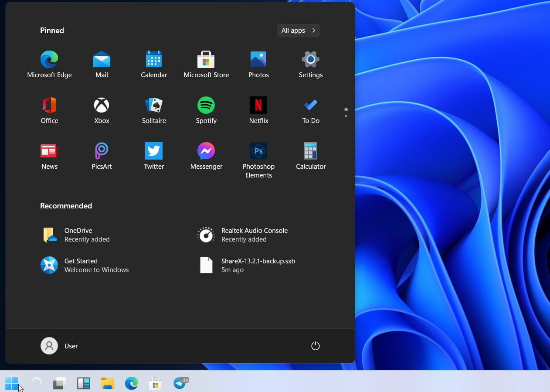Open Spotify
550x392 pixels.
(x=206, y=110)
